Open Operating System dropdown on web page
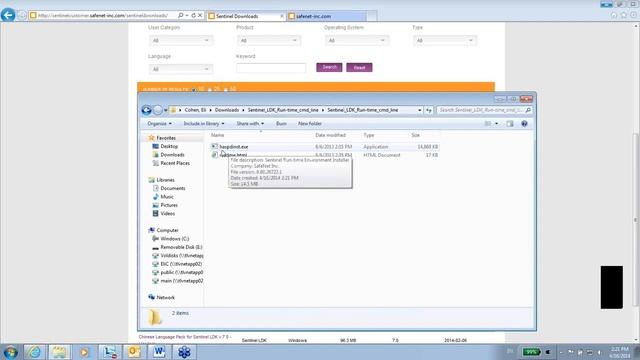640x360 pixels. point(357,40)
